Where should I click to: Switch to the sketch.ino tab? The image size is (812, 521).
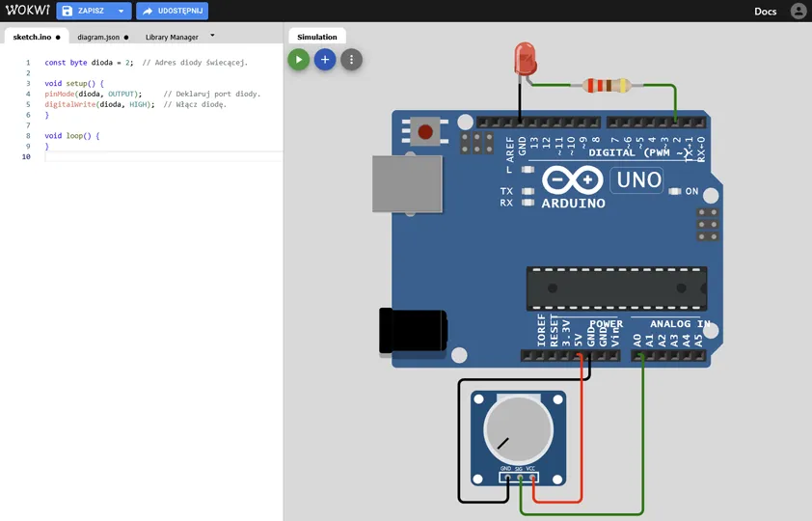pyautogui.click(x=37, y=37)
